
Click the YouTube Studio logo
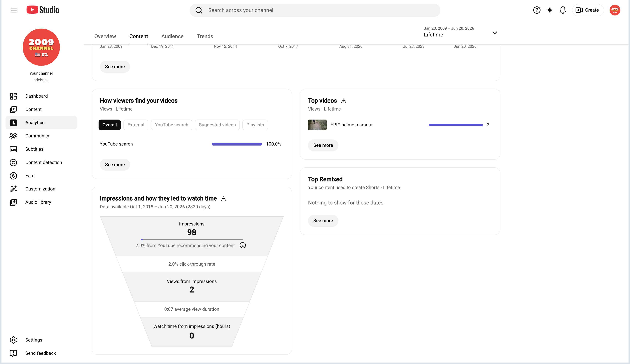[43, 10]
